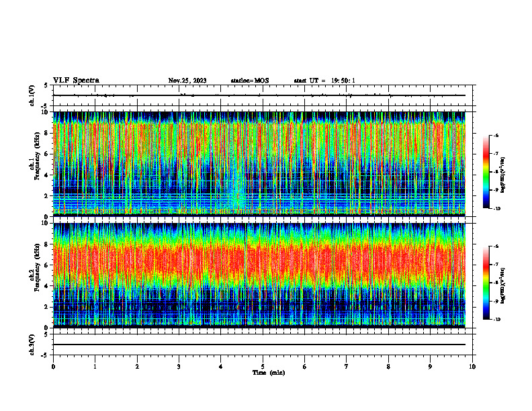532x411 pixels.
Task: Click the ch.1 color scale bar
Action: [x=486, y=172]
